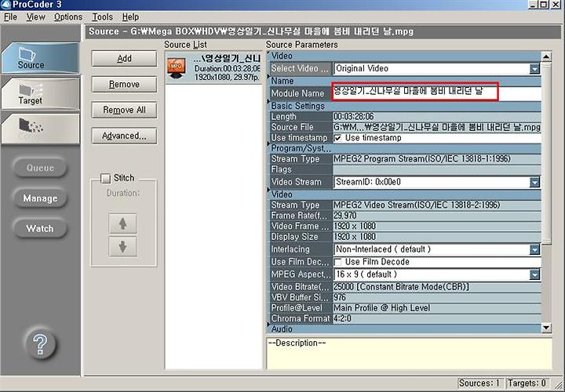
Task: Click the Queue button
Action: click(x=40, y=168)
